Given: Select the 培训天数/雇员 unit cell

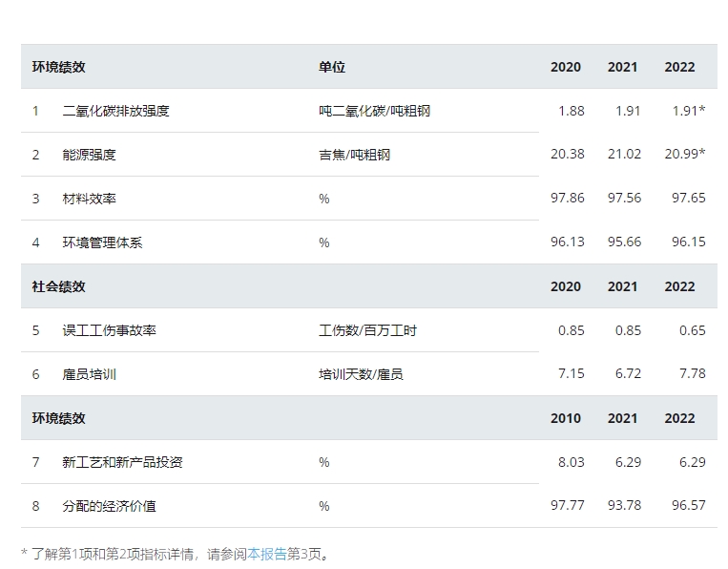Looking at the screenshot, I should (361, 374).
